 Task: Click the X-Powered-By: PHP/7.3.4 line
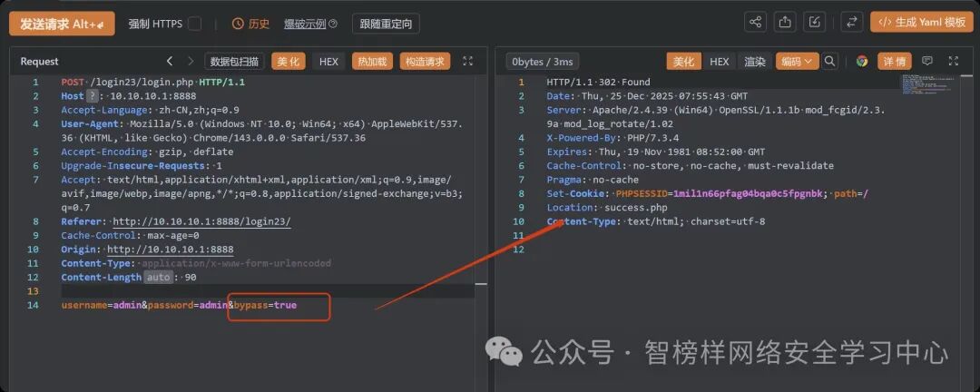(x=612, y=138)
